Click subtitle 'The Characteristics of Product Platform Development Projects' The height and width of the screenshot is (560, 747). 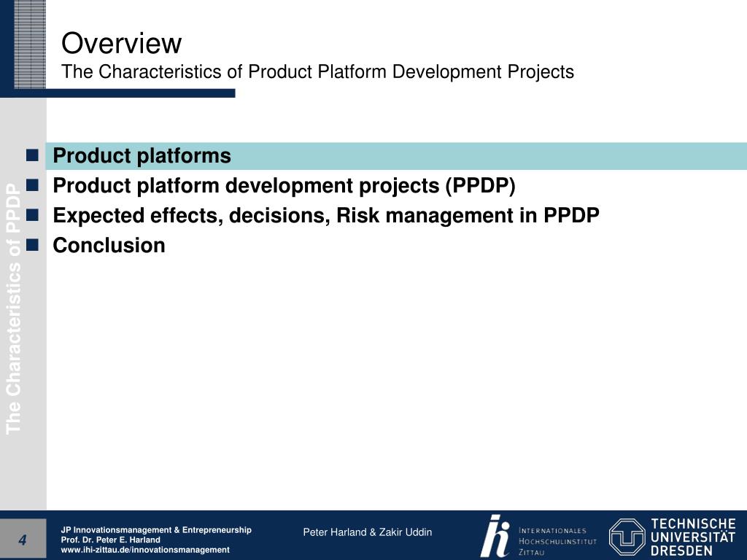click(x=318, y=72)
